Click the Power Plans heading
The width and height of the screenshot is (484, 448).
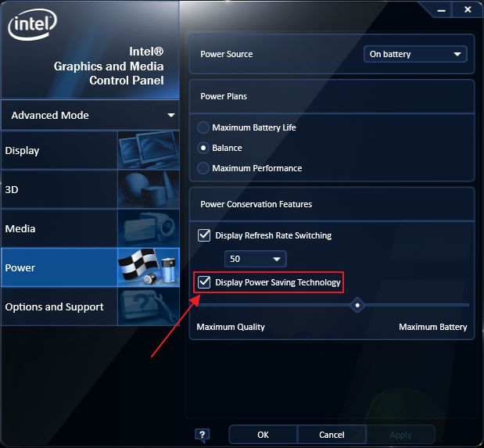224,96
